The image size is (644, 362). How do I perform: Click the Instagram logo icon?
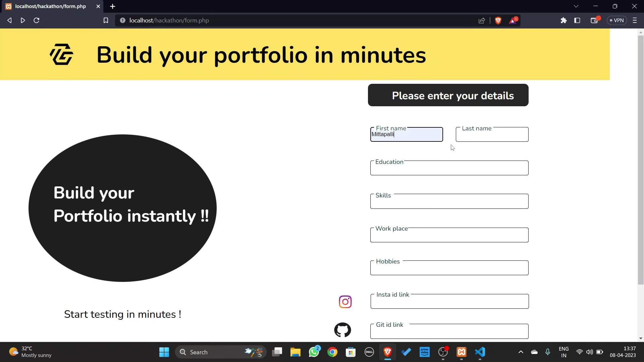(x=345, y=302)
